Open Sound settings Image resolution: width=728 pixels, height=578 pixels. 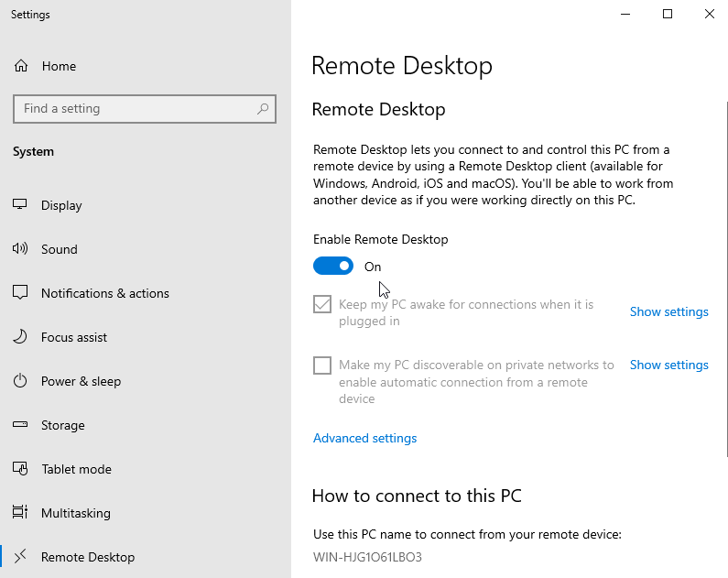[146, 249]
